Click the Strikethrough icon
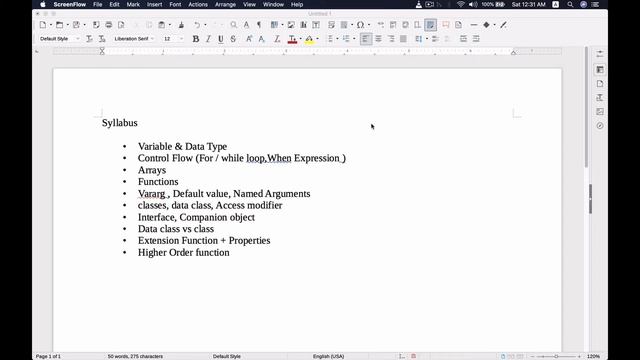640x360 pixels. coord(233,39)
